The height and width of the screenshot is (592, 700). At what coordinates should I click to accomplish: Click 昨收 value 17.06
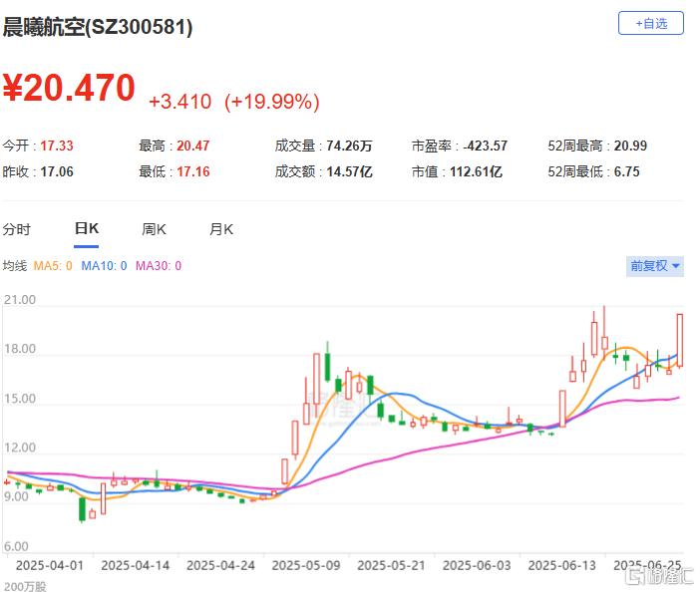(x=57, y=171)
